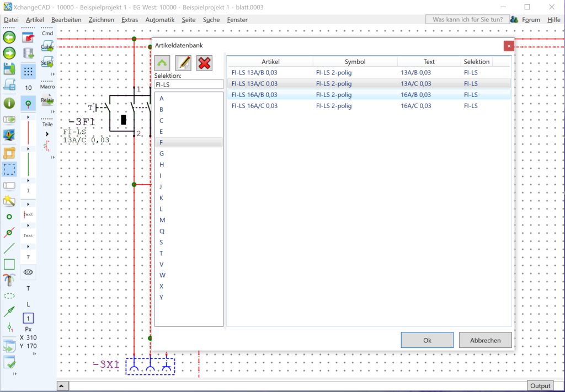The width and height of the screenshot is (565, 392).
Task: Toggle the green connection point snap button
Action: [28, 104]
